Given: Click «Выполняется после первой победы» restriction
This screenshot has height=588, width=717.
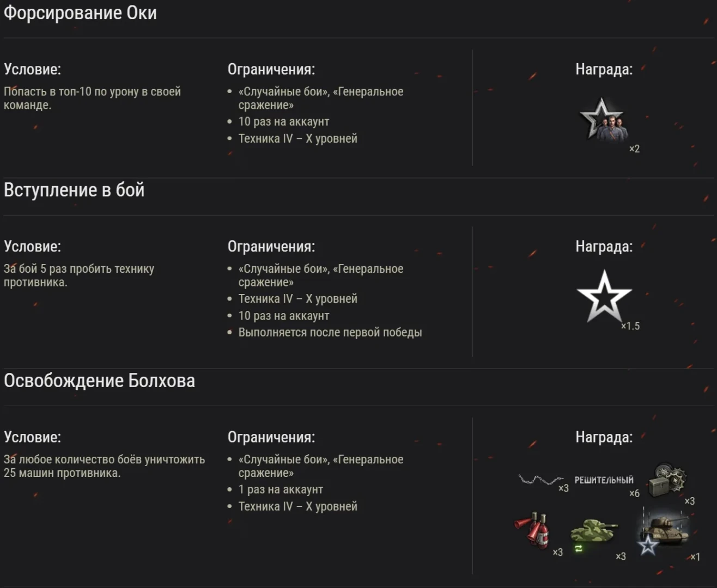Looking at the screenshot, I should pos(330,332).
